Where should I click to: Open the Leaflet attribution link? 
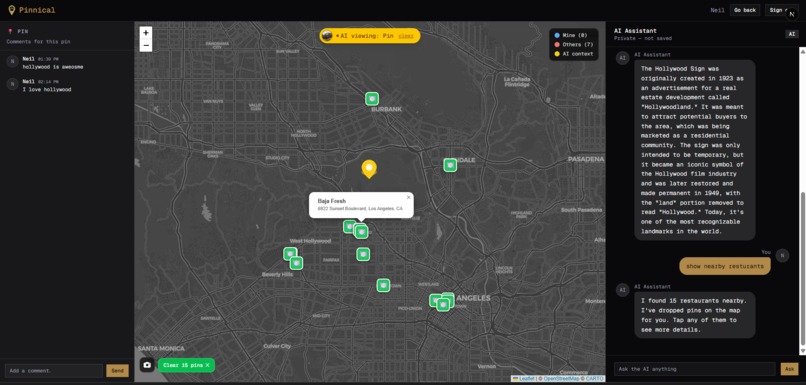point(526,379)
